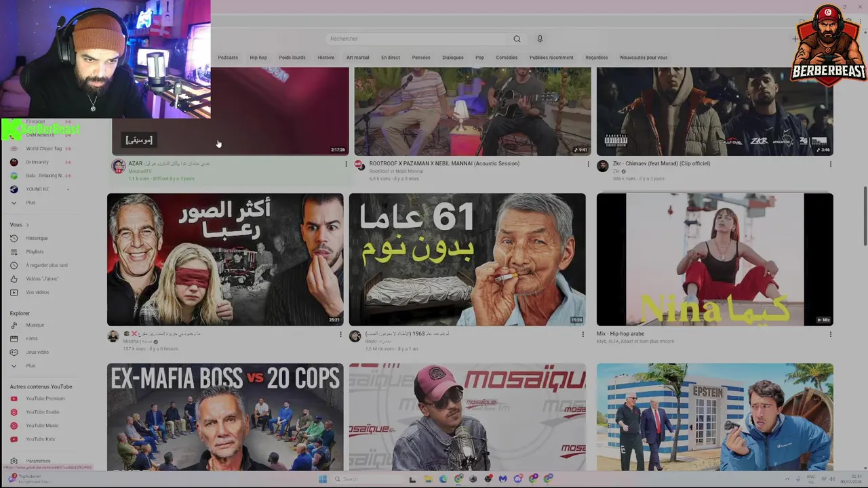The image size is (868, 488).
Task: Select the Comédies filter chip
Action: click(507, 58)
